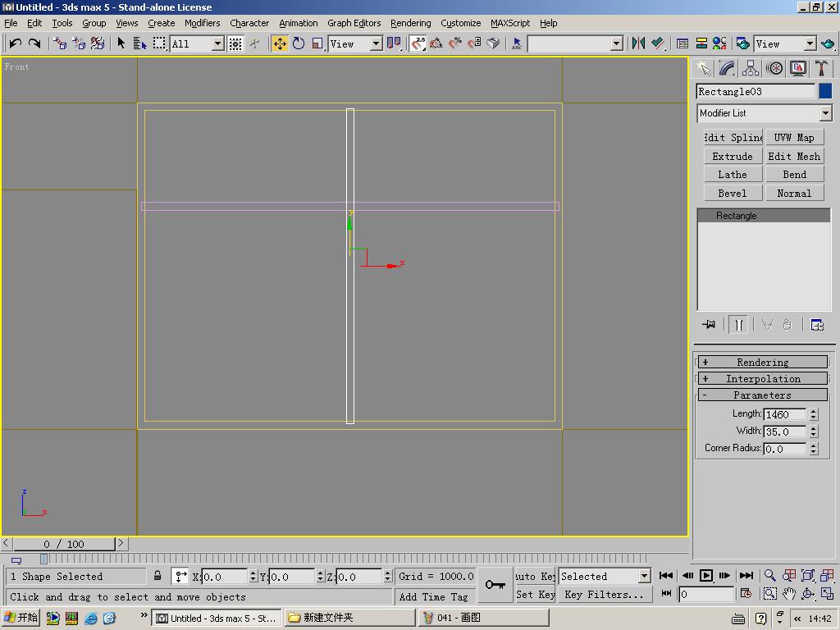Toggle Window/Crossing selection mode

[x=235, y=43]
